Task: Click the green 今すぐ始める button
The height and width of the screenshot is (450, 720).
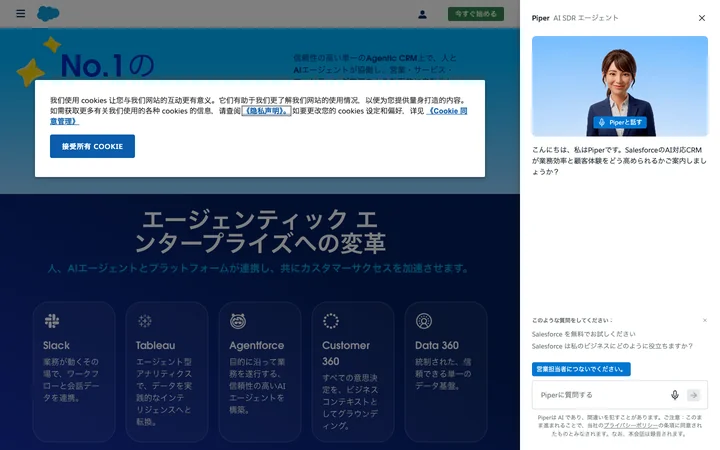Action: pyautogui.click(x=476, y=14)
